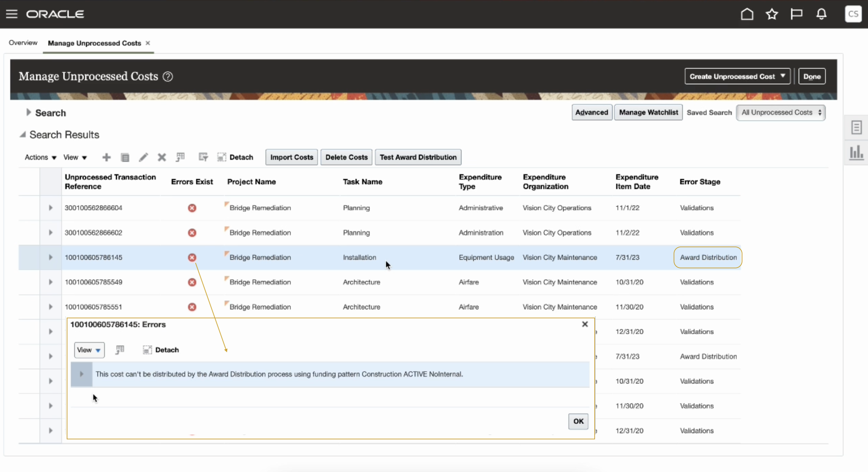This screenshot has width=868, height=472.
Task: Open Saved Search All Unprocessed Costs dropdown
Action: [x=781, y=113]
